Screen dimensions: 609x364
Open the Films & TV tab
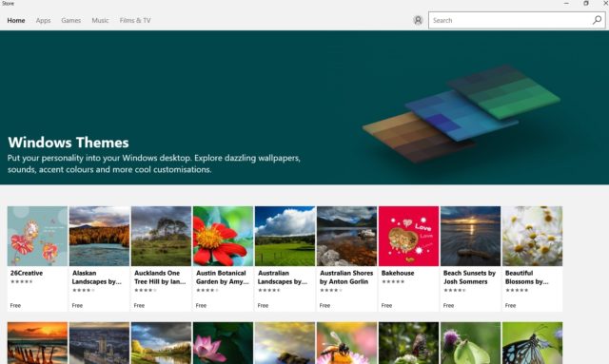click(x=135, y=20)
